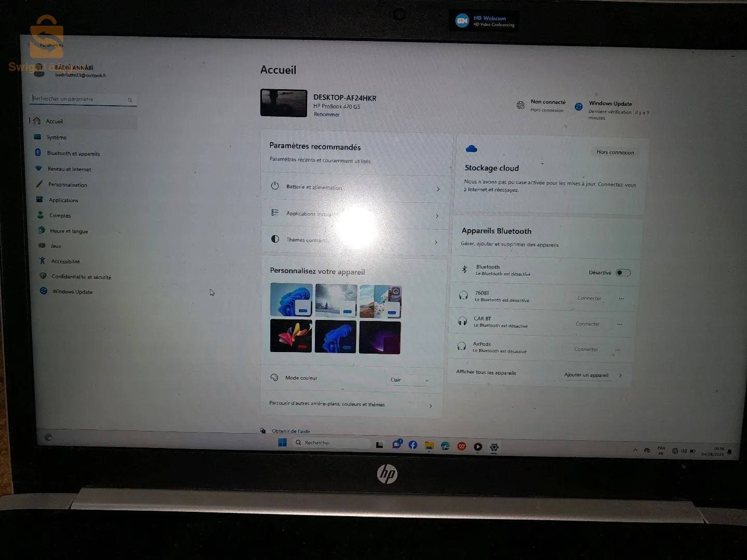The width and height of the screenshot is (747, 560).
Task: Open Facebook from the taskbar
Action: (413, 445)
